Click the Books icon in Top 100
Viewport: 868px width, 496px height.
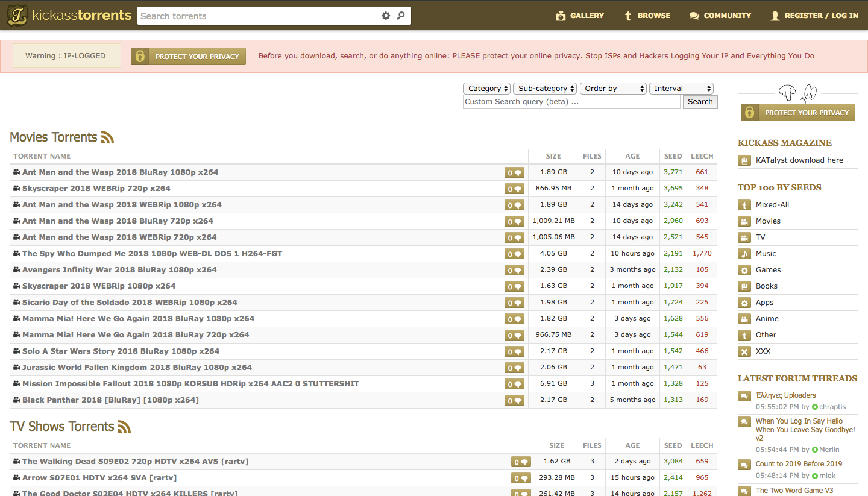point(744,286)
